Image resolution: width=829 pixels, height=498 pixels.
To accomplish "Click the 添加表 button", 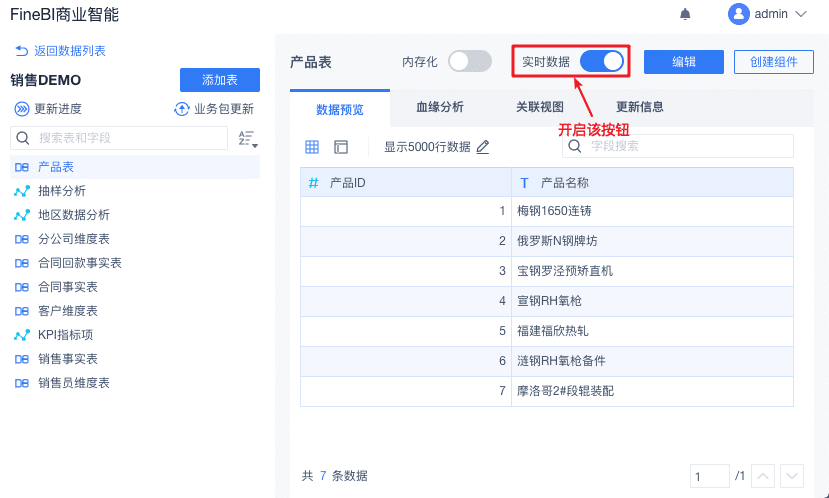I will pos(220,80).
